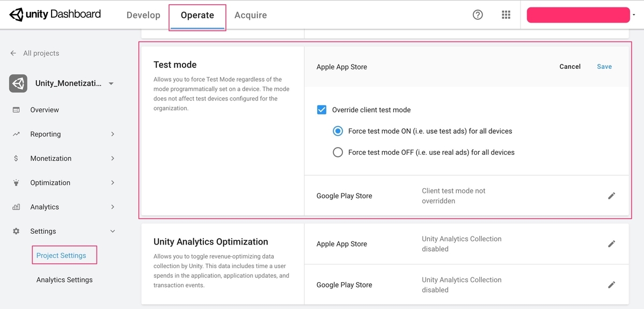Screen dimensions: 644x309
Task: Click Cancel in Test mode panel
Action: (570, 67)
